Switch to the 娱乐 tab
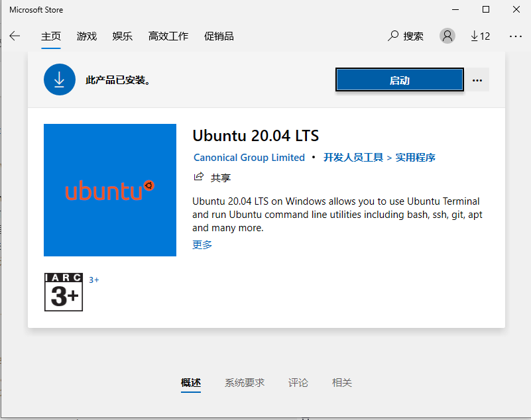This screenshot has height=420, width=531. [x=122, y=36]
